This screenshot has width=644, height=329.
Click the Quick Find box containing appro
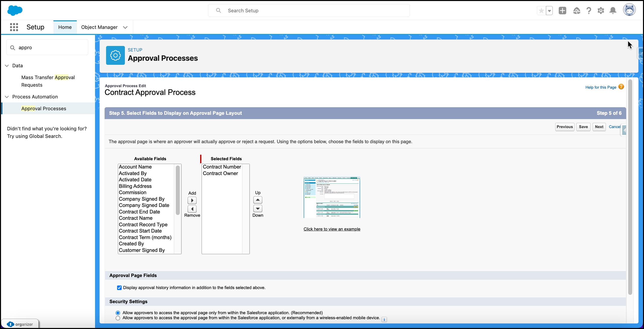click(x=47, y=47)
